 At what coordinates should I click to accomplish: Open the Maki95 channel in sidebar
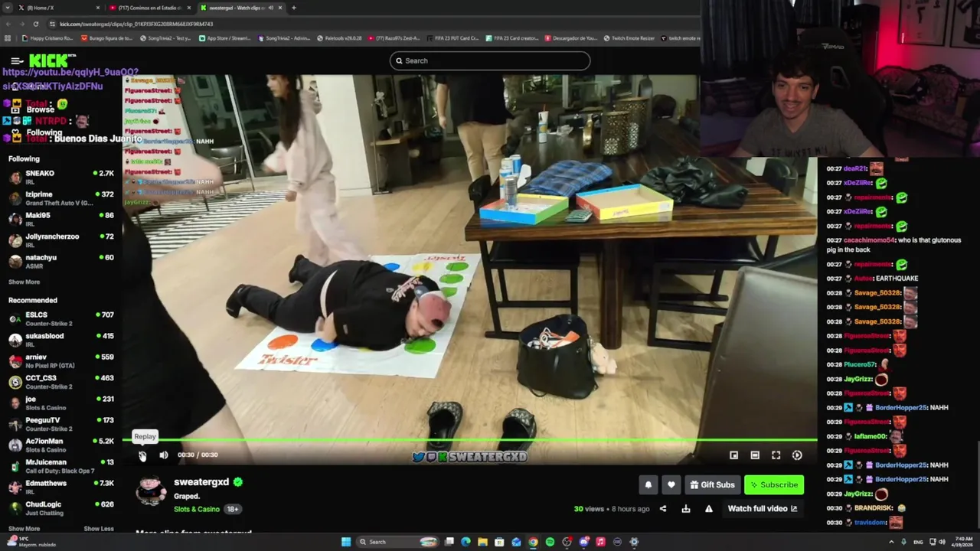point(61,220)
